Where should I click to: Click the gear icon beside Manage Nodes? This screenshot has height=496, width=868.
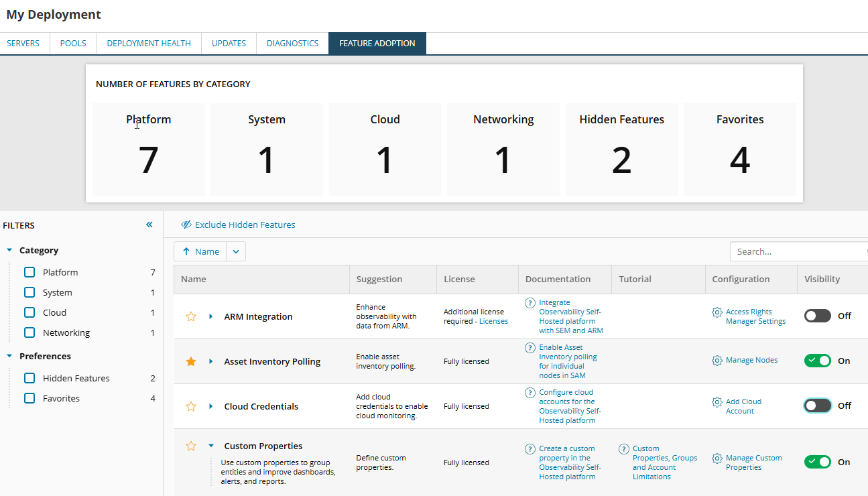click(717, 361)
